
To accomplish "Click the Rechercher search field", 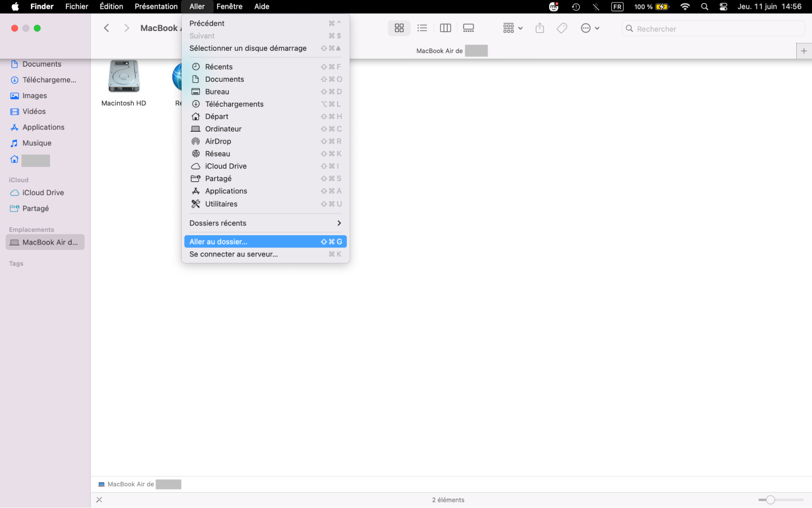I will coord(713,28).
